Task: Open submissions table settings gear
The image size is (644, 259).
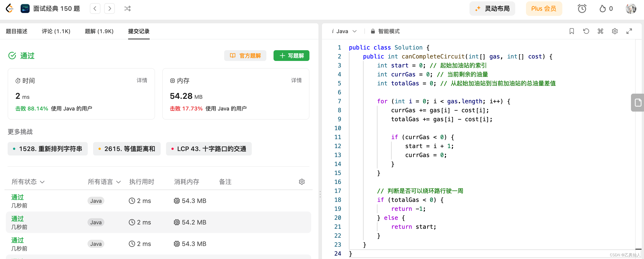Action: point(302,182)
